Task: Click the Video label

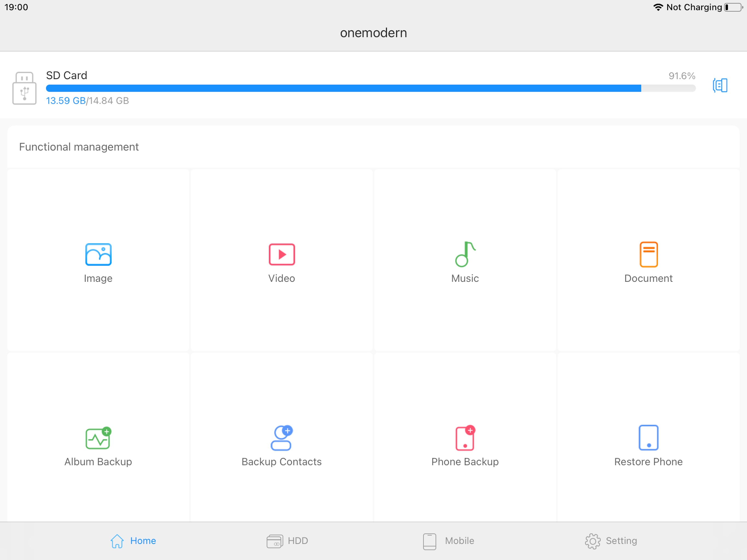Action: 282,278
